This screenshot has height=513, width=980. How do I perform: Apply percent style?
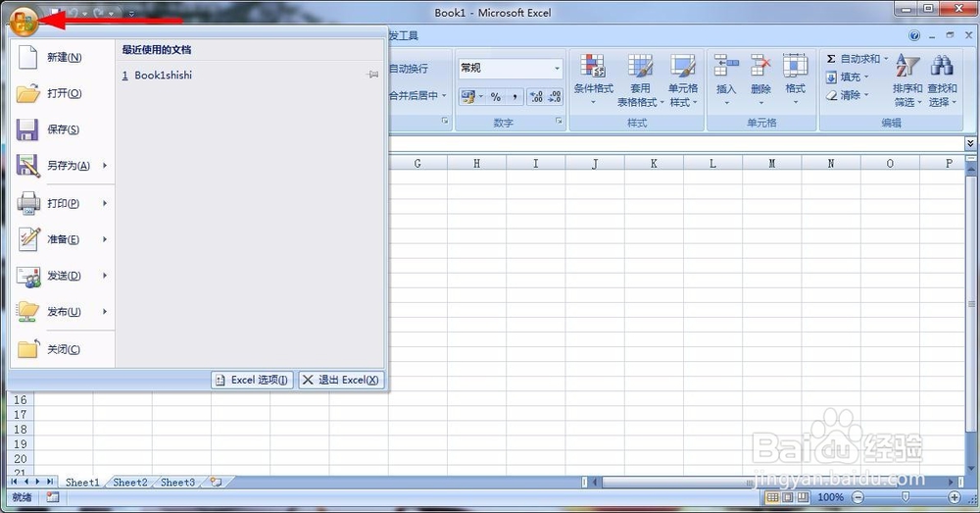[496, 97]
